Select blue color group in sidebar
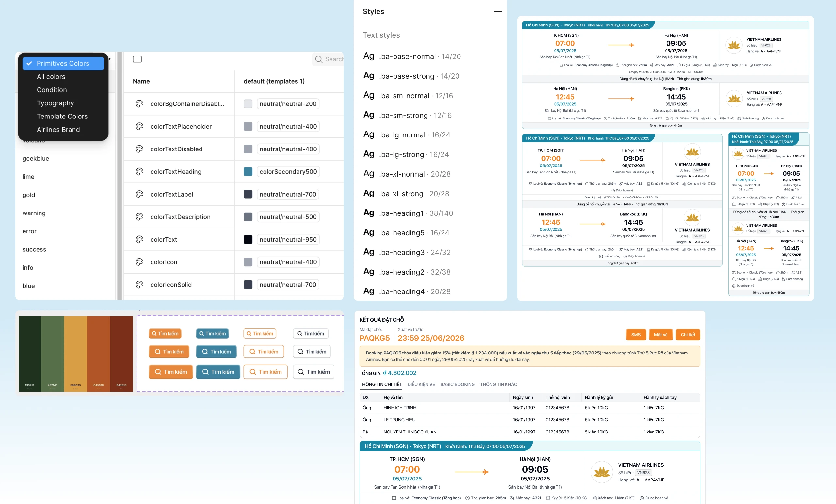 tap(28, 286)
